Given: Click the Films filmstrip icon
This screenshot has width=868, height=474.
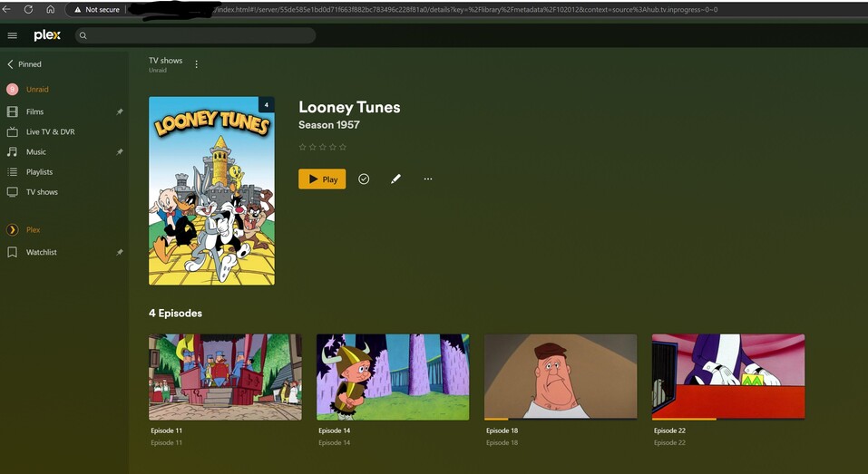Looking at the screenshot, I should click(12, 111).
